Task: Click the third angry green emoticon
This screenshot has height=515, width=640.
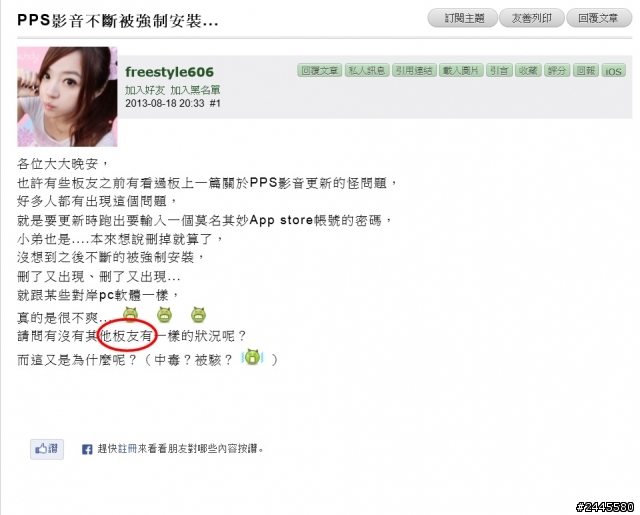Action: 198,315
